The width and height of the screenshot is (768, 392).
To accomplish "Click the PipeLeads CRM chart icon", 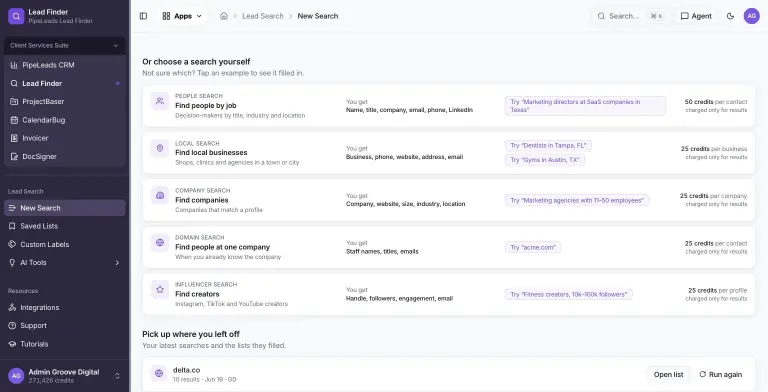I will pos(14,65).
